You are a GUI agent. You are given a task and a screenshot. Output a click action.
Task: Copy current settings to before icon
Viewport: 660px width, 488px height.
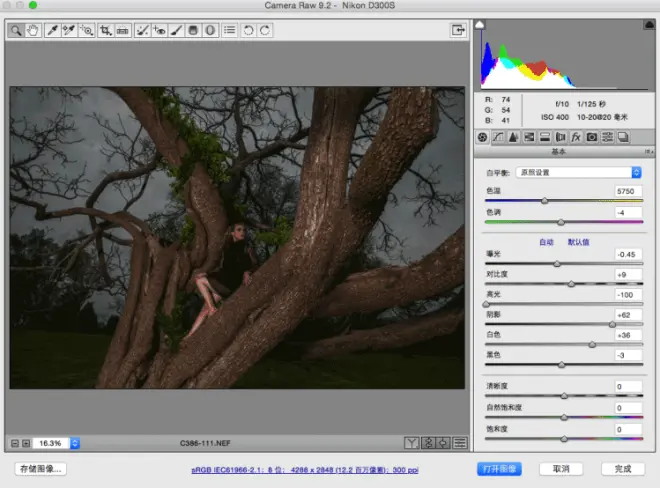click(x=444, y=443)
